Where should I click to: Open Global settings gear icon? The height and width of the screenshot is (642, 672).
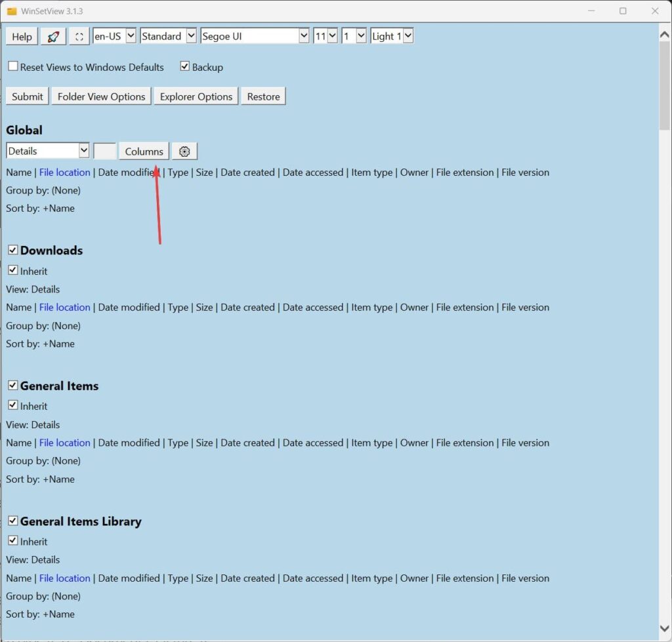(184, 151)
